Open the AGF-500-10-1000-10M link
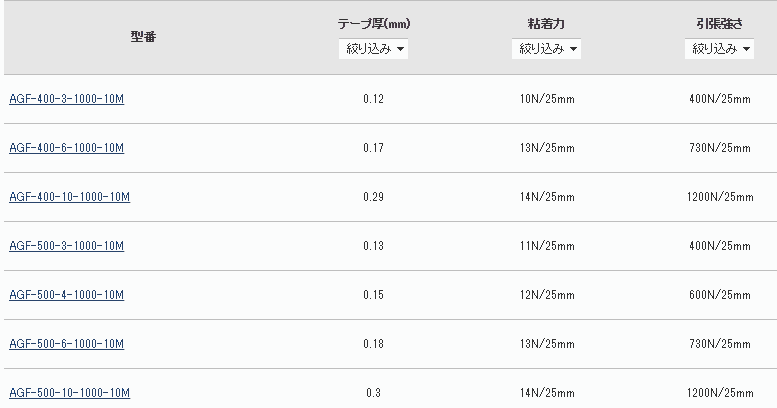Screen dimensions: 777x408 click(x=69, y=393)
